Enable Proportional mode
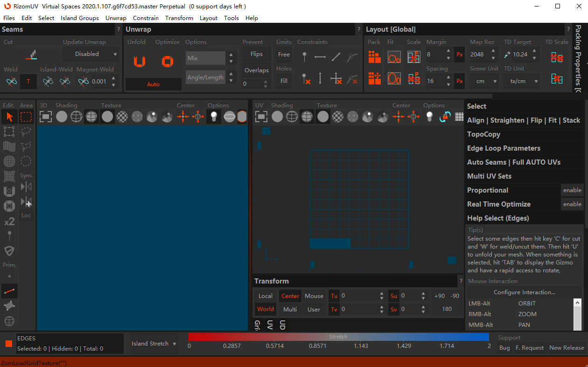The height and width of the screenshot is (367, 588). [572, 190]
